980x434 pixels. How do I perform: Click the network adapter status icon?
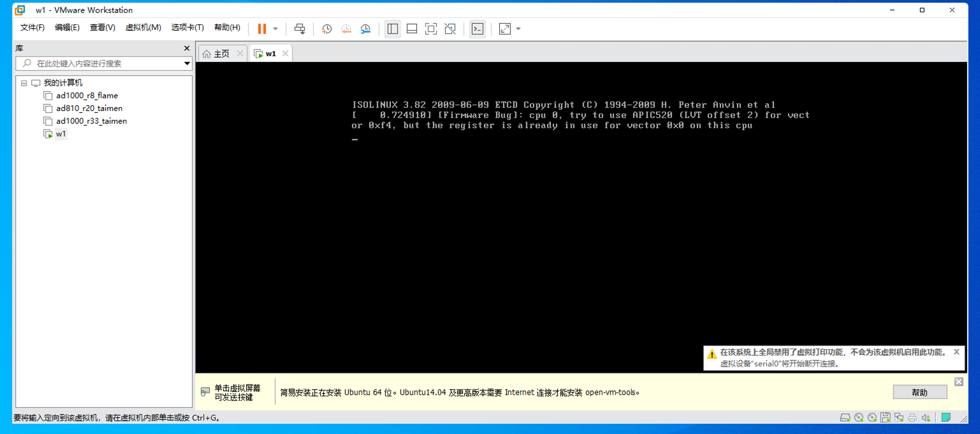(x=899, y=418)
